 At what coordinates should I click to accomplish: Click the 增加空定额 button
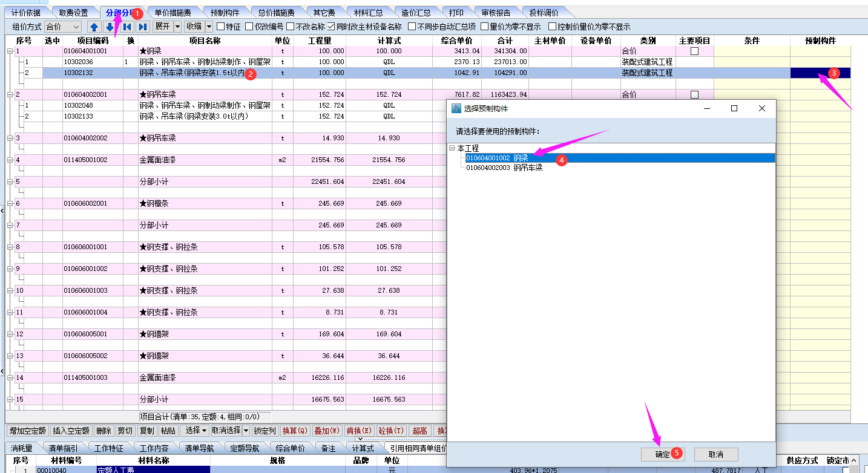27,431
